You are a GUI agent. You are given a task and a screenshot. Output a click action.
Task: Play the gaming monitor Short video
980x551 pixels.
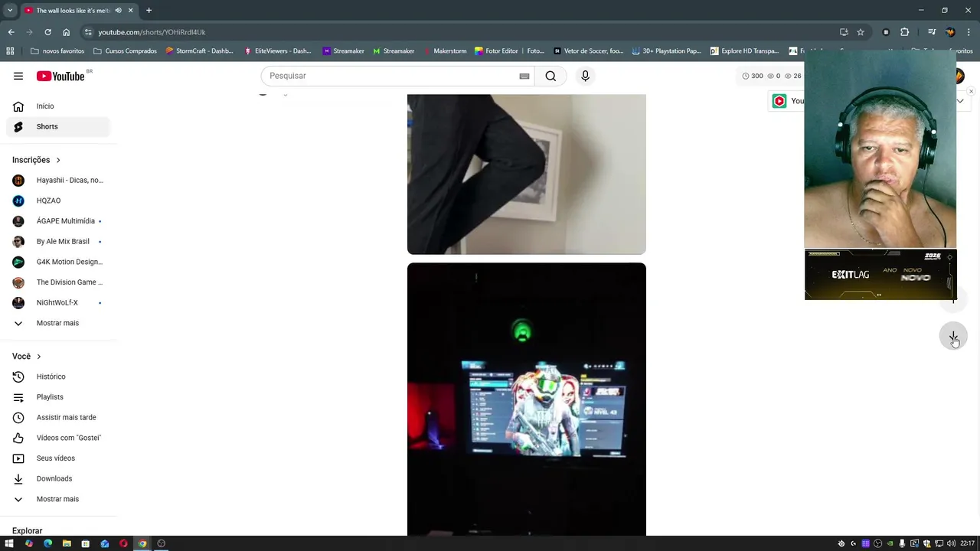click(x=527, y=399)
